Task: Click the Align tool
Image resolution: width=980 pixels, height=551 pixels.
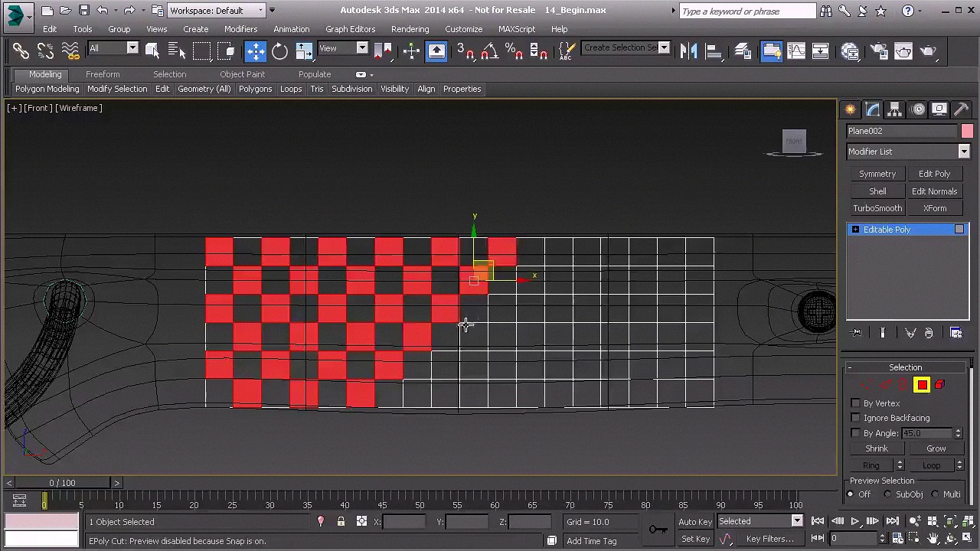Action: tap(713, 51)
